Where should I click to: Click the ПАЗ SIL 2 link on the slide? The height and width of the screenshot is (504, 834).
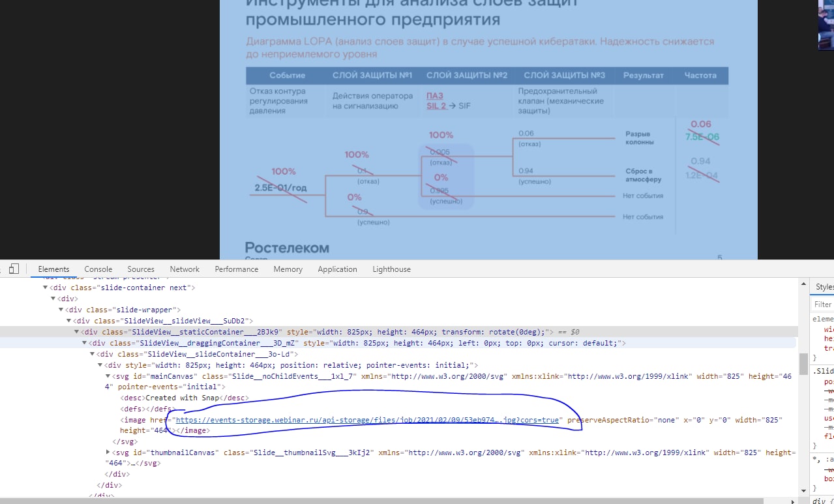(x=436, y=100)
